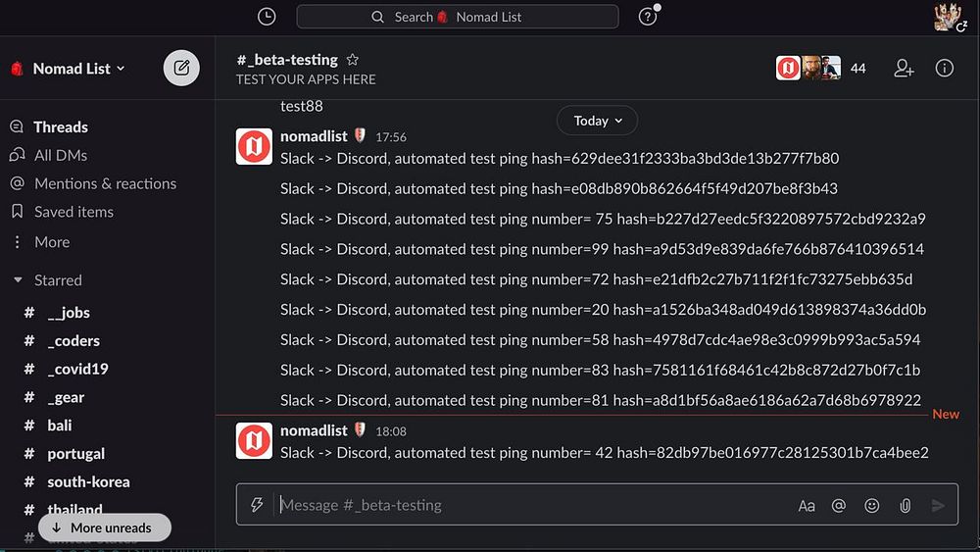Click the channel topic TEST YOUR APPS HERE

[306, 79]
